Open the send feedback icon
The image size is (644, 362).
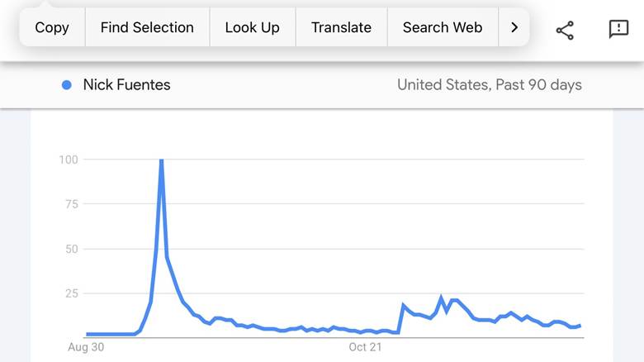pyautogui.click(x=618, y=30)
